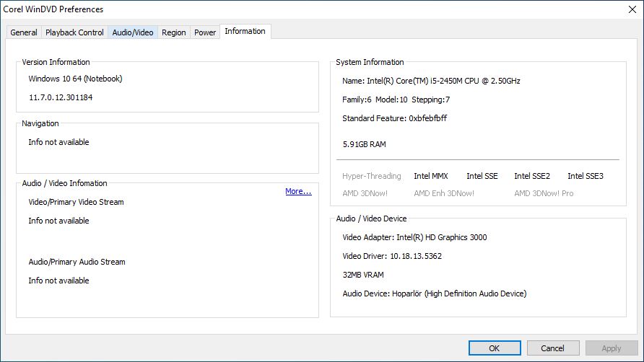Click the Hyper-Threading feature label
Screen dimensions: 644x362
[x=372, y=176]
